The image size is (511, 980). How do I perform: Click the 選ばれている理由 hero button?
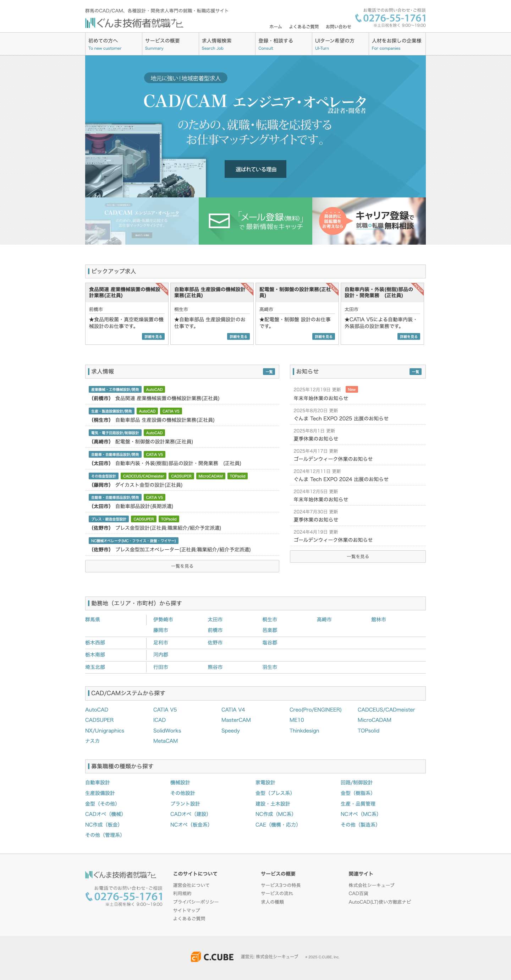pyautogui.click(x=255, y=169)
